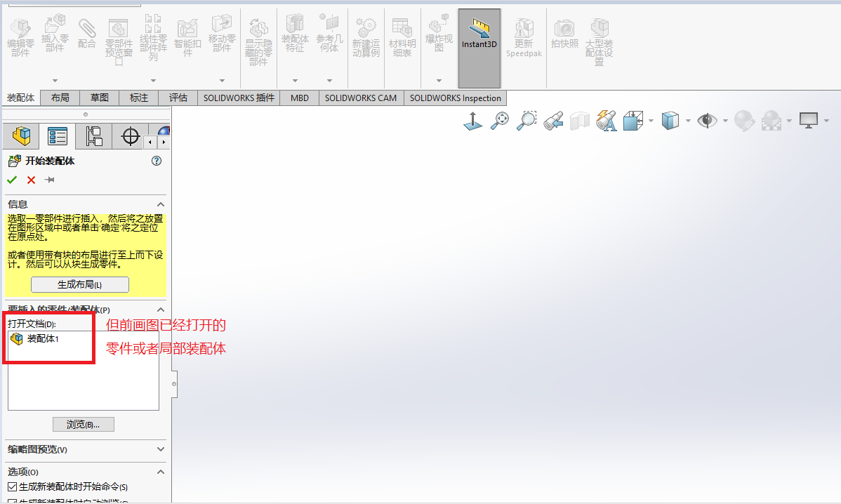Switch to the SOLIDWORKS CAM tab
Viewport: 841px width, 504px height.
pyautogui.click(x=361, y=98)
